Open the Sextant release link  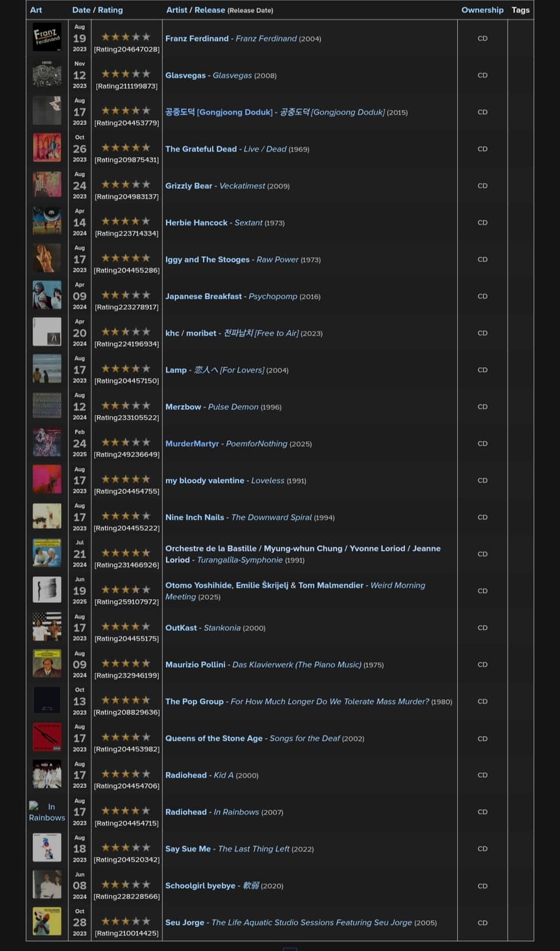248,223
